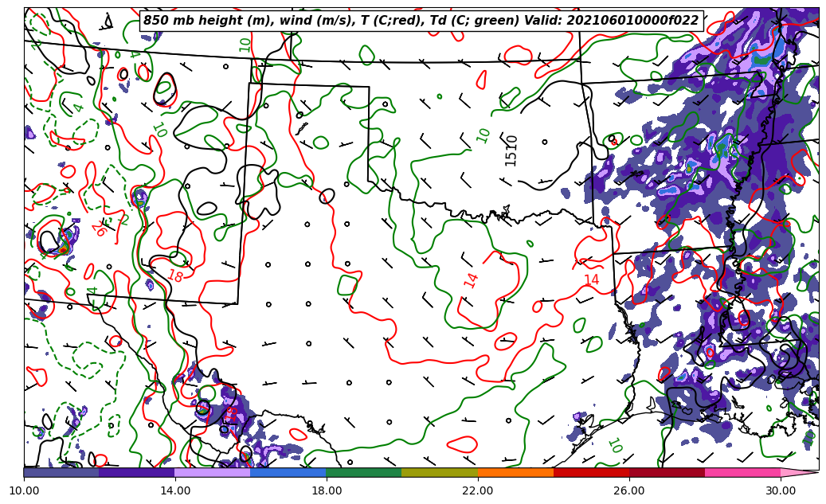This screenshot has height=504, width=826.
Task: Select the bright blue colorbar segment
Action: point(288,472)
